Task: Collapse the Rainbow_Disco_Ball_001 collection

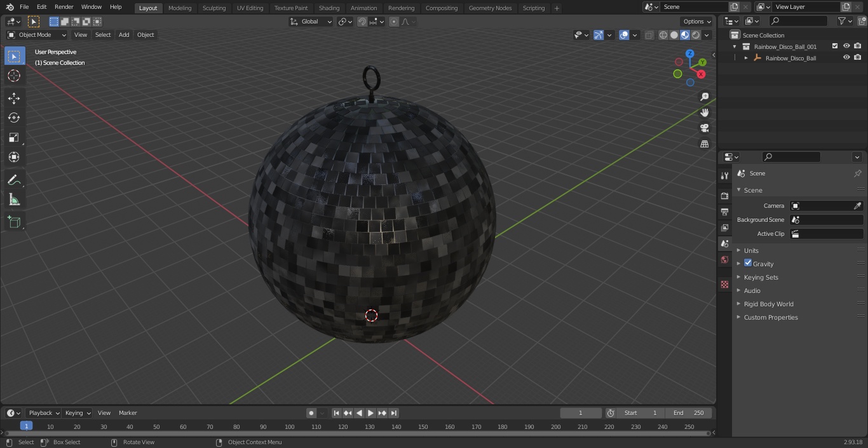Action: 735,46
